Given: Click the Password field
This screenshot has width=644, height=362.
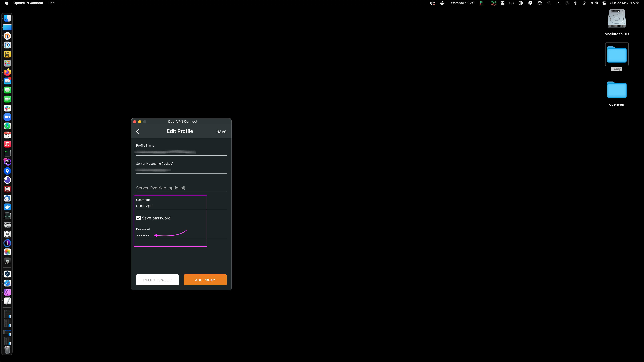Looking at the screenshot, I should click(x=181, y=235).
